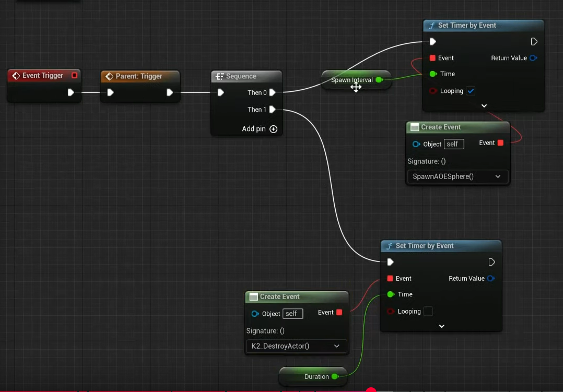Click the self Object field on DestroyActor event
This screenshot has width=563, height=392.
point(292,314)
